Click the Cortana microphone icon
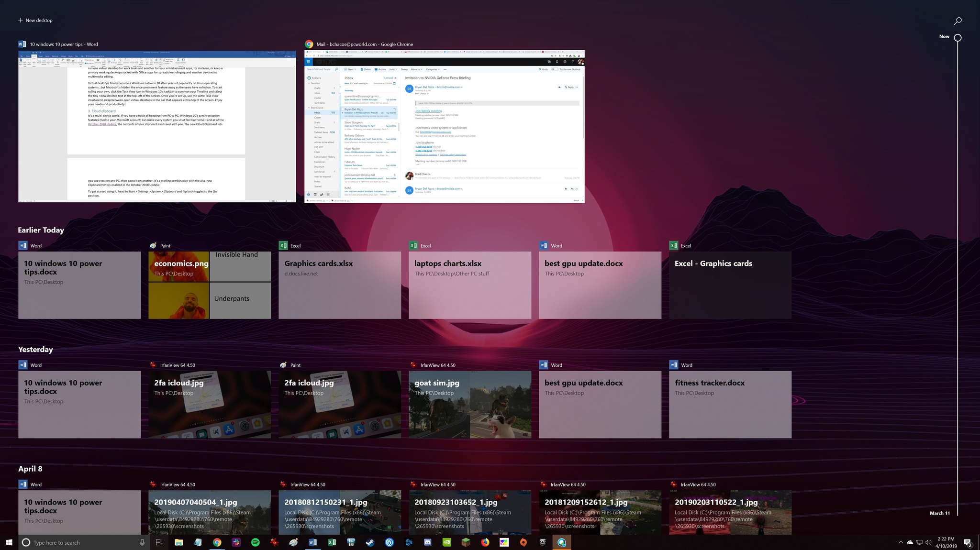 click(142, 542)
